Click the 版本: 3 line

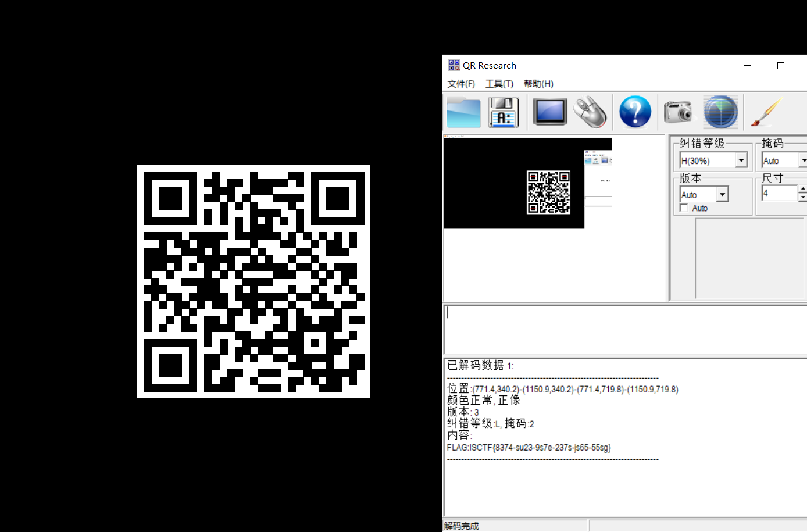click(463, 412)
